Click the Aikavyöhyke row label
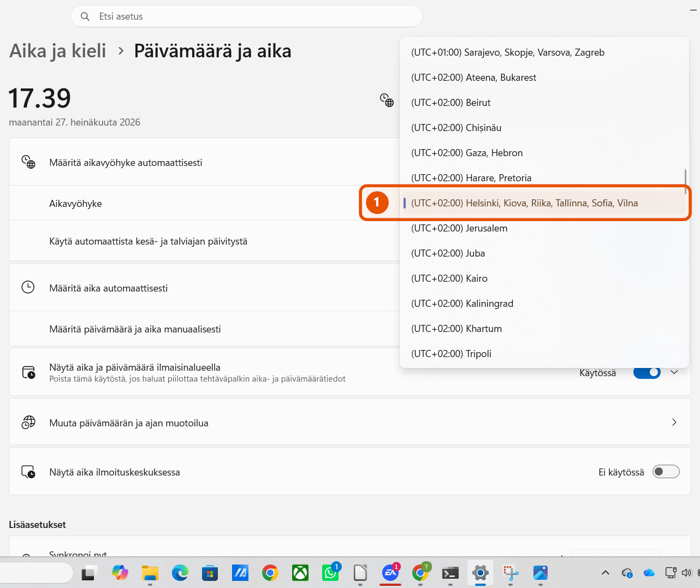This screenshot has width=700, height=588. point(75,204)
